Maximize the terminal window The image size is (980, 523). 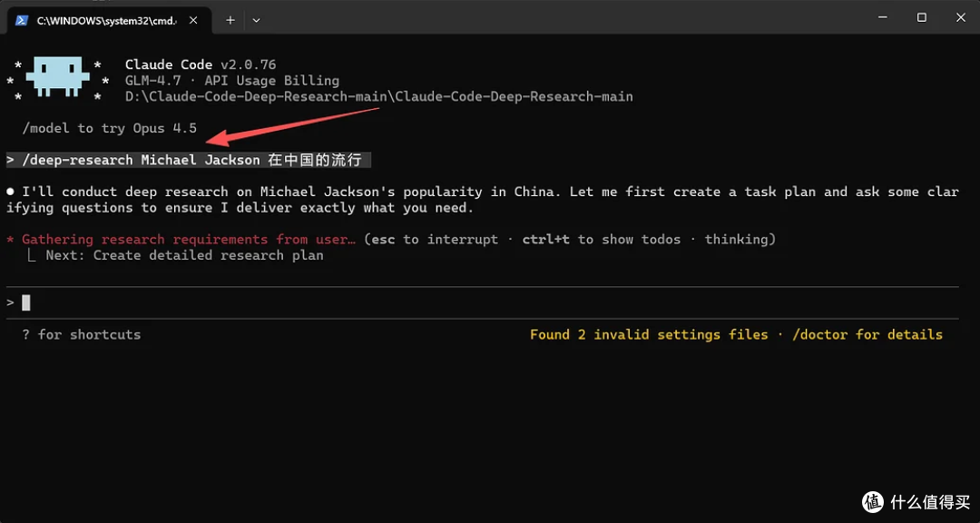921,17
